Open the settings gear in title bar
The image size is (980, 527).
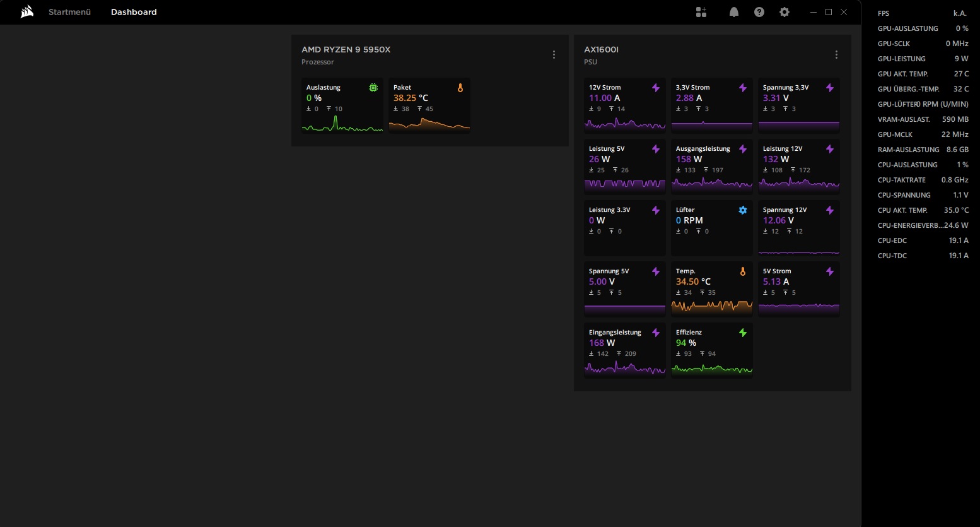785,12
